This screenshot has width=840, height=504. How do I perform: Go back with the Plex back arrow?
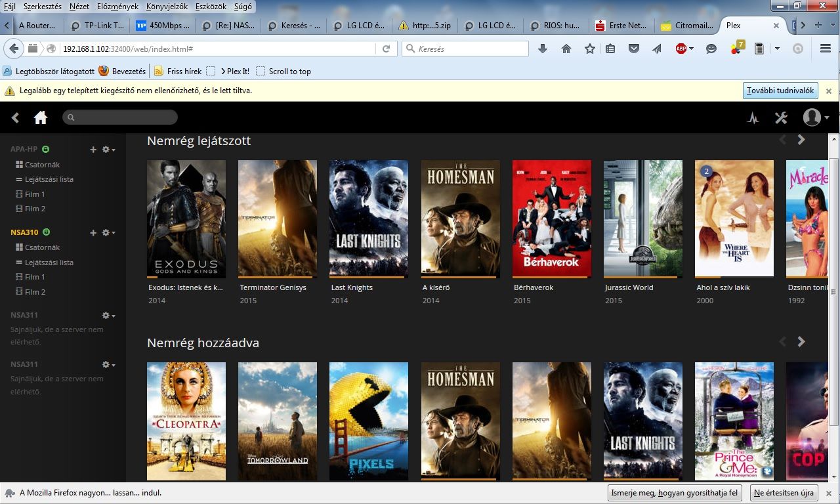click(x=16, y=117)
